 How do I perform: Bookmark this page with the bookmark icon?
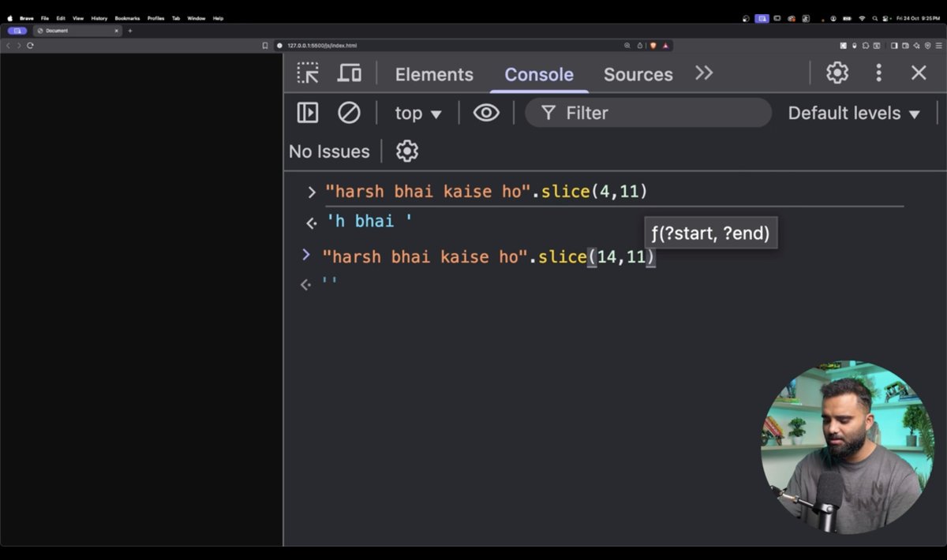265,46
